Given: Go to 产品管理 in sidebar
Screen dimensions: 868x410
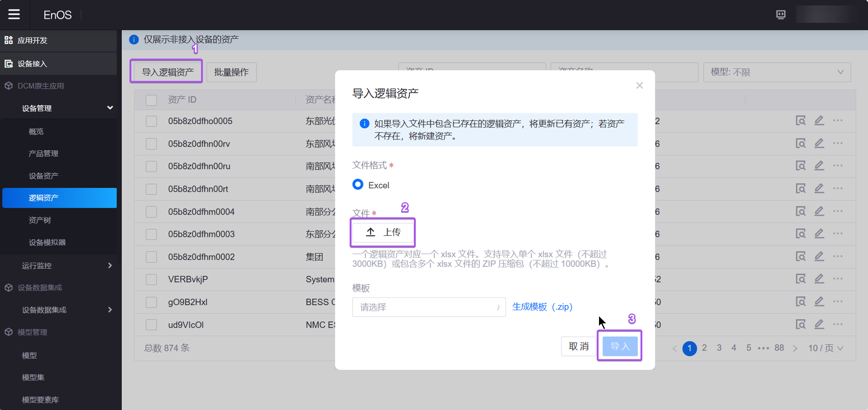Looking at the screenshot, I should (x=43, y=154).
